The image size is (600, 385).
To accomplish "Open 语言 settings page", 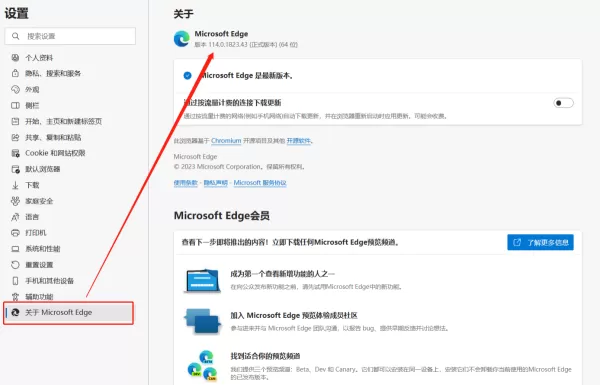I will (32, 217).
